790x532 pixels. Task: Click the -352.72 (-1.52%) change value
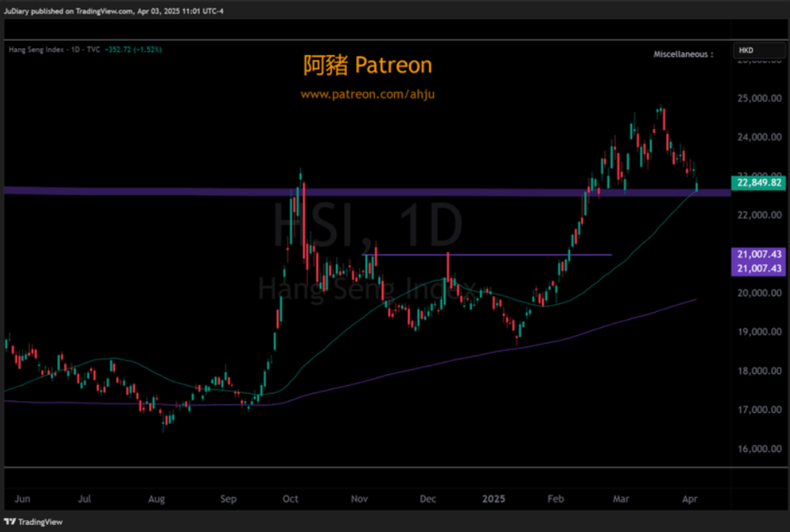point(132,50)
